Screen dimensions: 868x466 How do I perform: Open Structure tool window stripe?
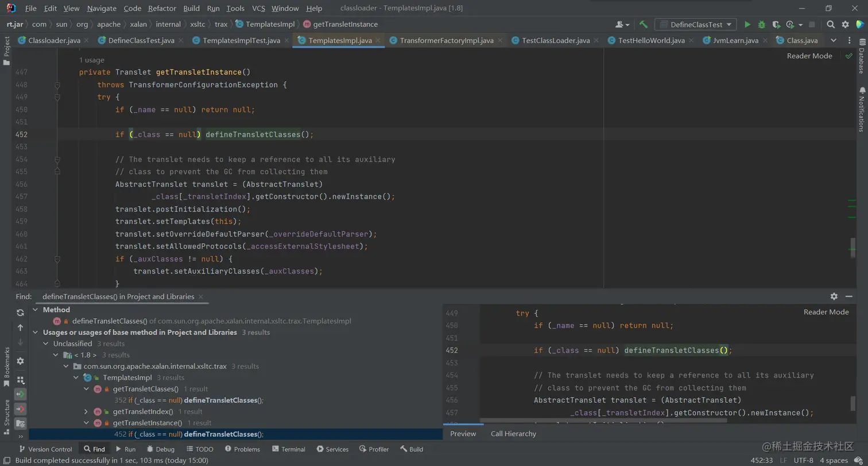click(6, 417)
